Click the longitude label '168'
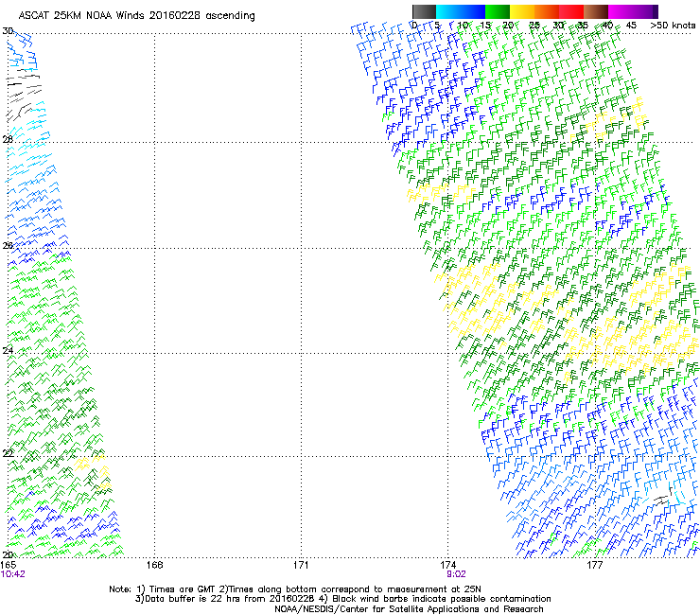Image resolution: width=700 pixels, height=615 pixels. 155,565
